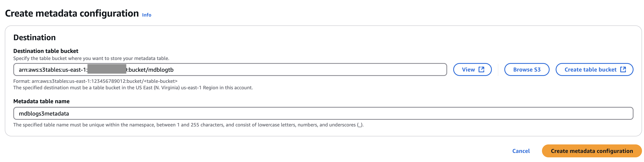Cancel the metadata configuration setup

[x=521, y=151]
